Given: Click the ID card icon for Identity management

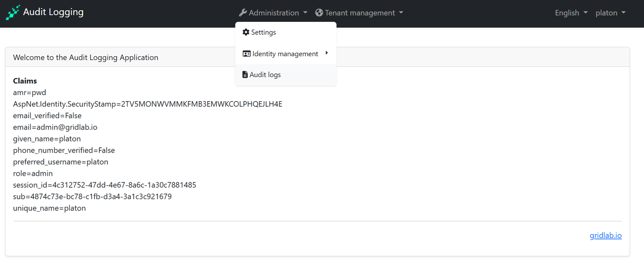Looking at the screenshot, I should pyautogui.click(x=246, y=54).
